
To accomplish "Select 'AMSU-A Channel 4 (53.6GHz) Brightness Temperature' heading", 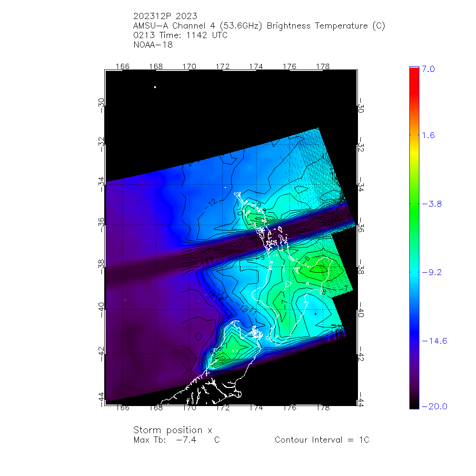I will coord(259,26).
